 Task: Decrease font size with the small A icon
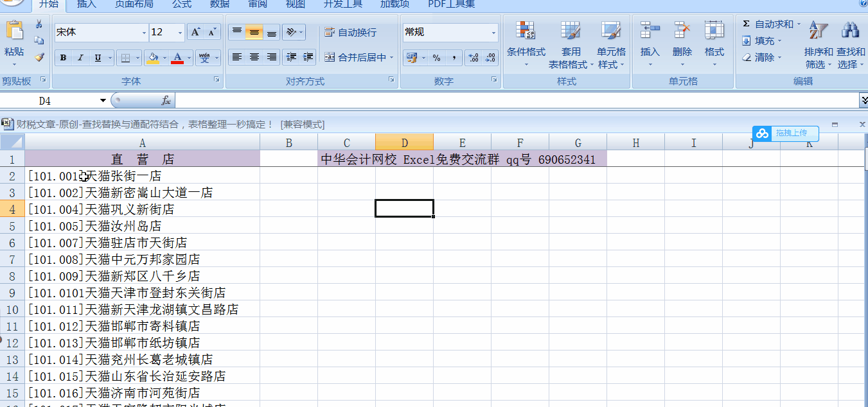213,32
